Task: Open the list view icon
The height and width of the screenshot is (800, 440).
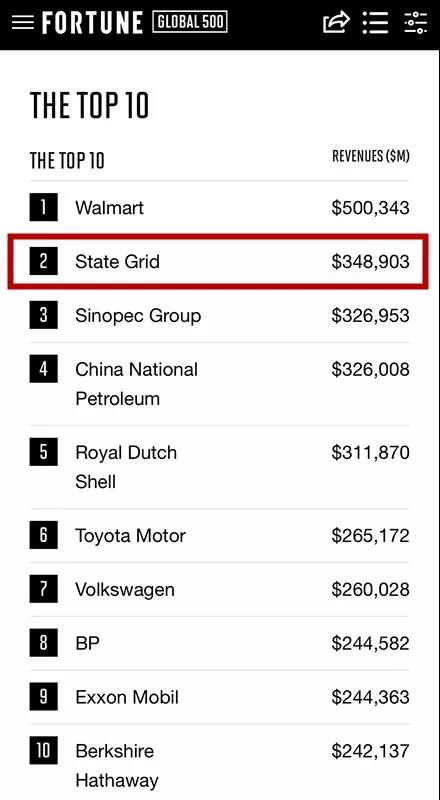Action: 375,22
